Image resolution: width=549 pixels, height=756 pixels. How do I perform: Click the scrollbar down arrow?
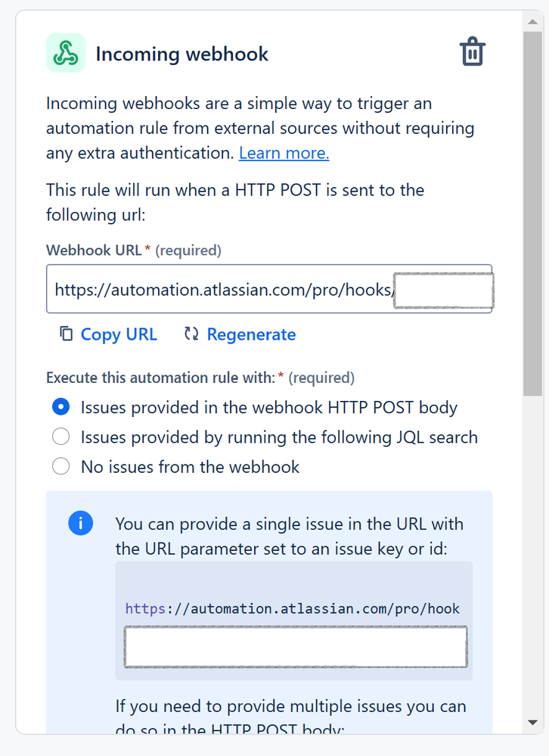tap(532, 722)
